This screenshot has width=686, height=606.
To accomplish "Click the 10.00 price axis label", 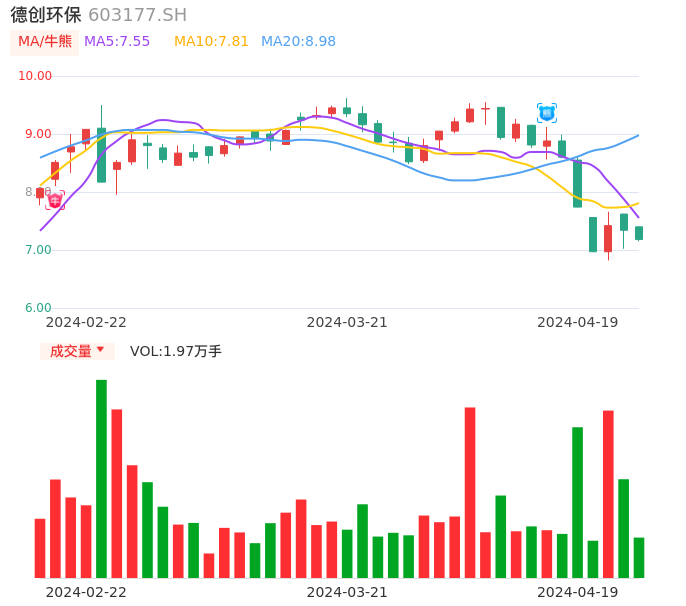I will click(36, 76).
